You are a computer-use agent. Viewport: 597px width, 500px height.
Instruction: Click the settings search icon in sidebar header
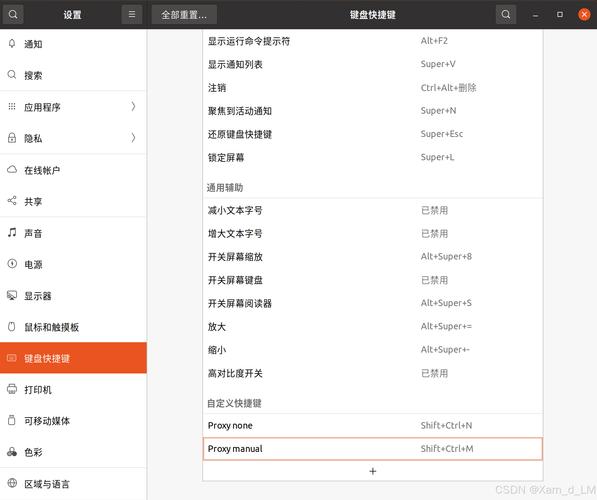point(13,14)
